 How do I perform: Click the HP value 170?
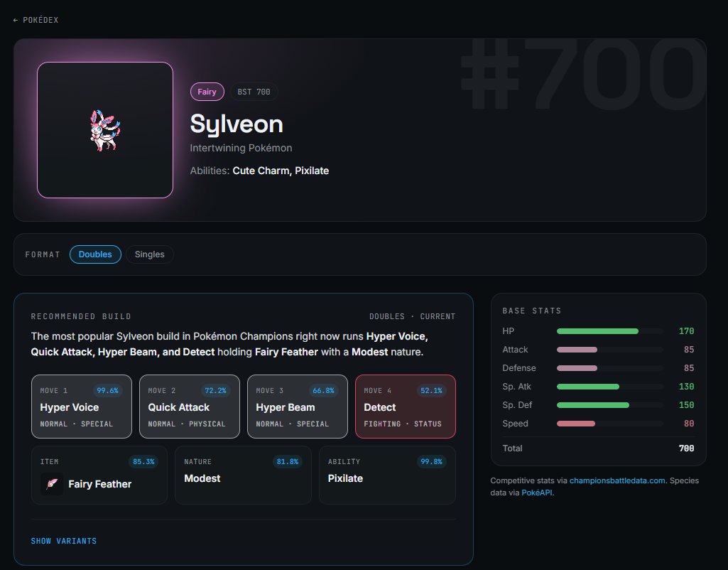686,331
